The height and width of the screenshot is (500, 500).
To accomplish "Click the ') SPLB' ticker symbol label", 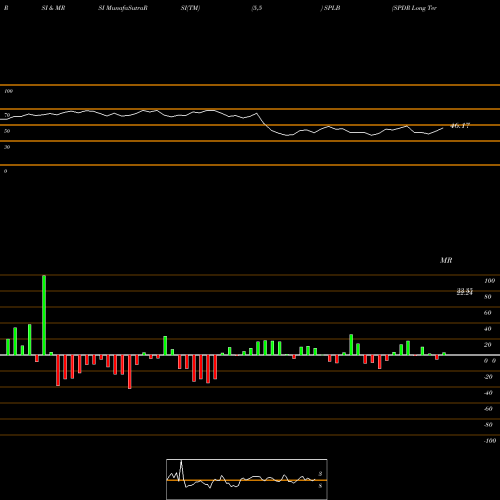I will 331,8.
